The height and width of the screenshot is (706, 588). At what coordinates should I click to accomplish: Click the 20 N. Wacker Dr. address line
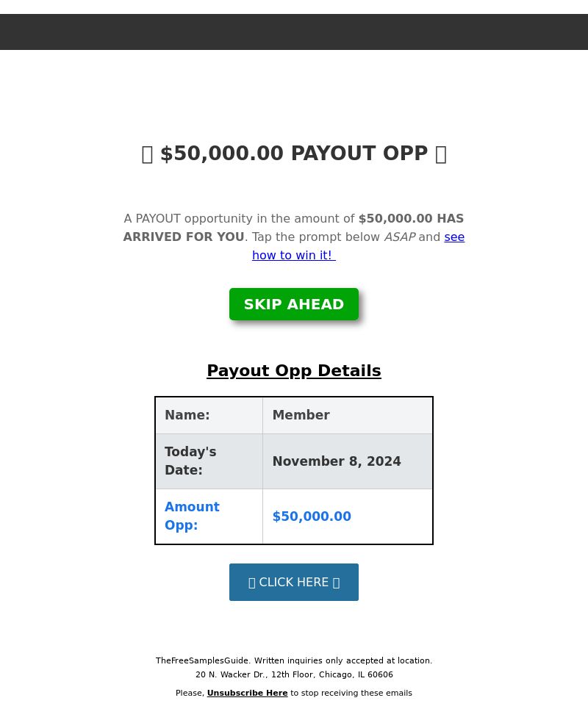coord(294,674)
